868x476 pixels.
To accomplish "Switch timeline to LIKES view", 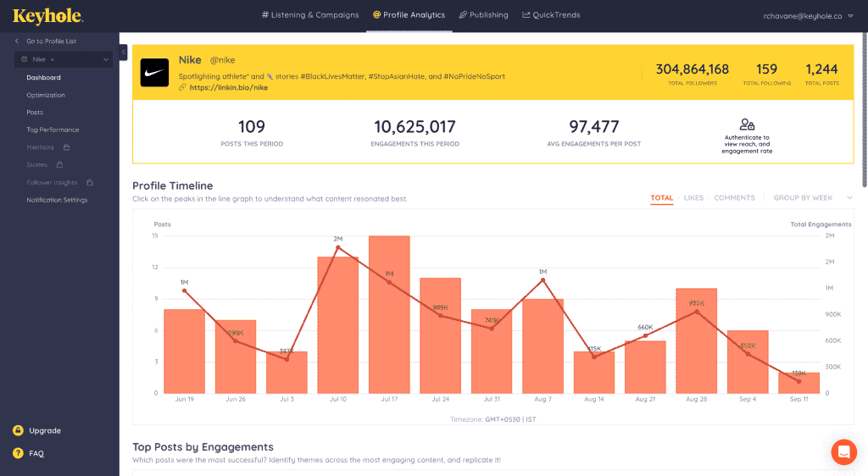I will (693, 198).
